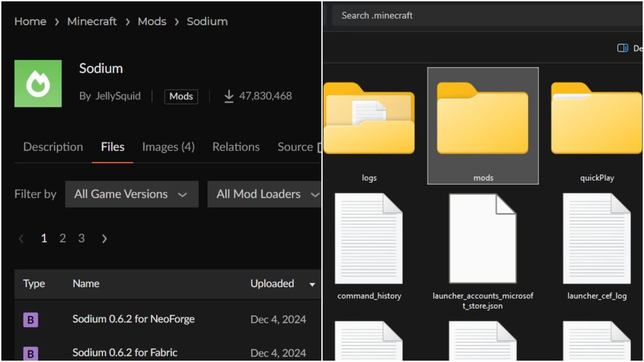Toggle the Details pane in Explorer
This screenshot has height=362, width=644.
click(623, 48)
